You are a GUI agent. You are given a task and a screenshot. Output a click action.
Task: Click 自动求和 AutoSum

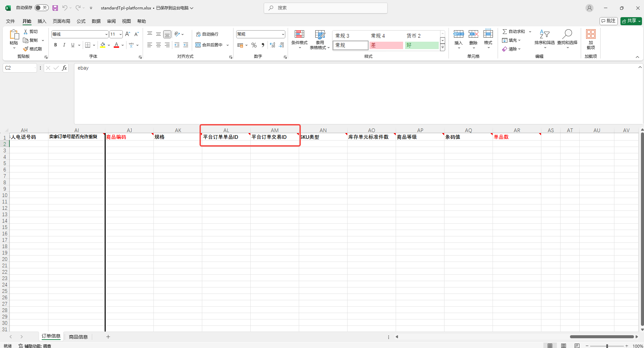pos(514,32)
